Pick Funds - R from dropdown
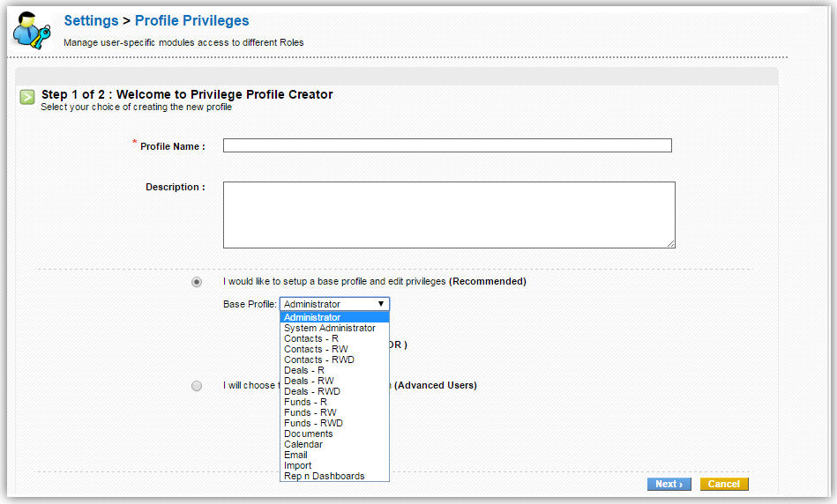The image size is (837, 504). click(305, 402)
